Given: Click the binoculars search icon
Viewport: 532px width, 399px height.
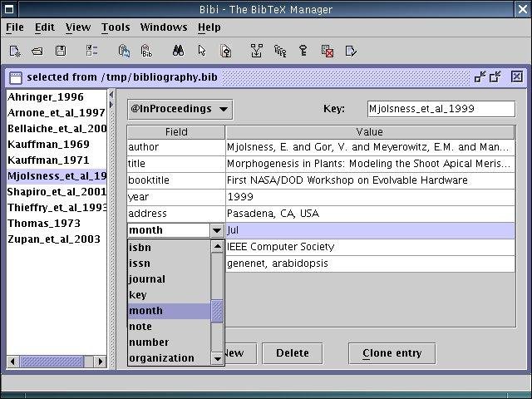Looking at the screenshot, I should click(x=178, y=51).
